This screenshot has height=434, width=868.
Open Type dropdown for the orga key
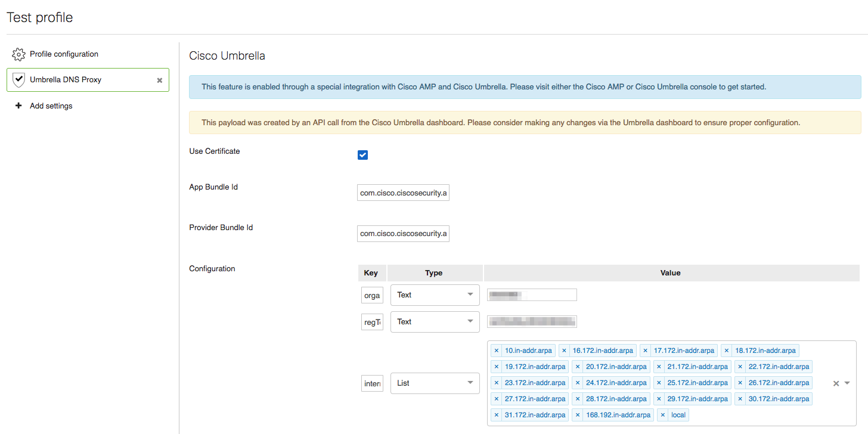(x=435, y=294)
